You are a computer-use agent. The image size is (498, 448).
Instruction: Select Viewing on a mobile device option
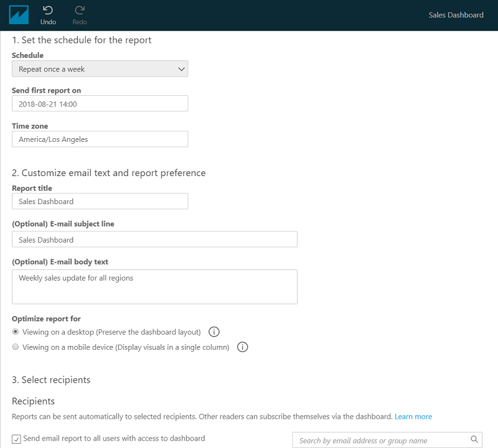[15, 347]
